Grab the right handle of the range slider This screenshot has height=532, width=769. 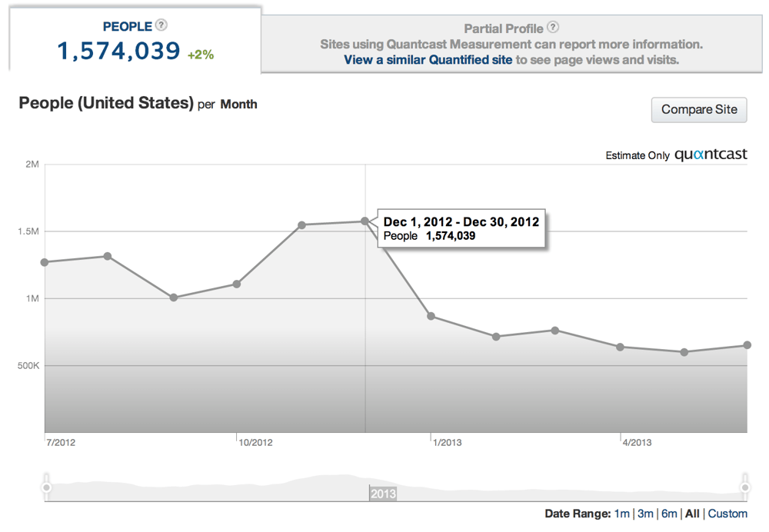click(x=745, y=487)
